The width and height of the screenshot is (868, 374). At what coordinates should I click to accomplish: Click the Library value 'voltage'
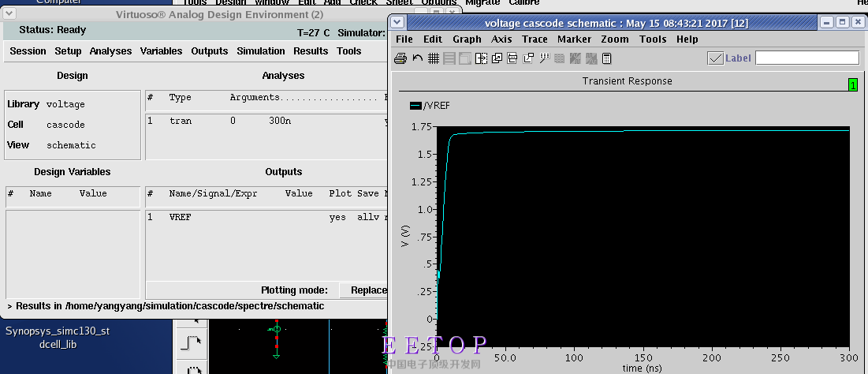click(x=65, y=104)
